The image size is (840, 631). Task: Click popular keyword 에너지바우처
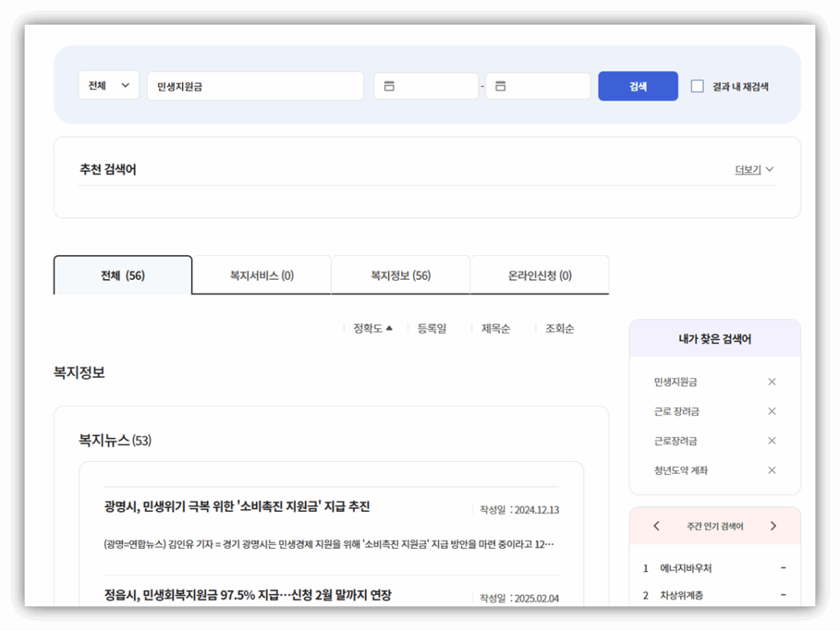[686, 569]
